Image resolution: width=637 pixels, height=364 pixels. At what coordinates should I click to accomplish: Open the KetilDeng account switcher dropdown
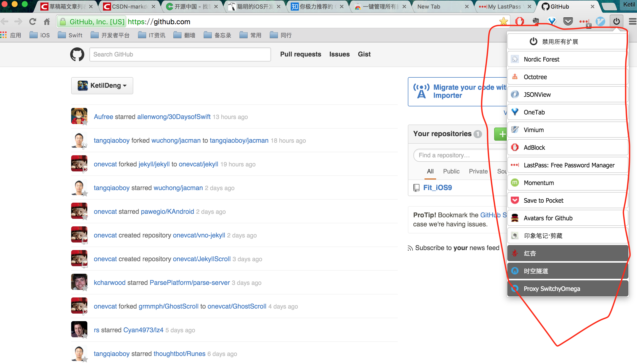(102, 86)
